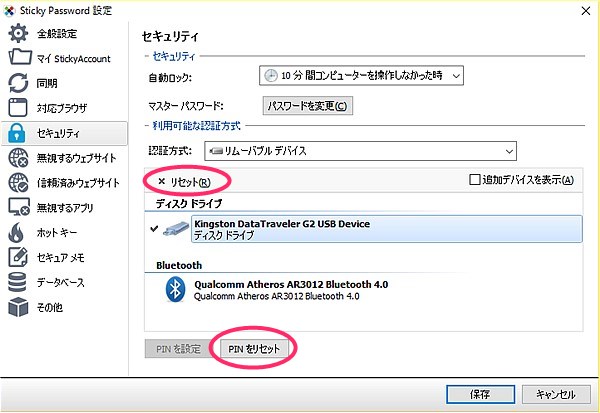Open the 自動ロック dropdown

click(361, 75)
